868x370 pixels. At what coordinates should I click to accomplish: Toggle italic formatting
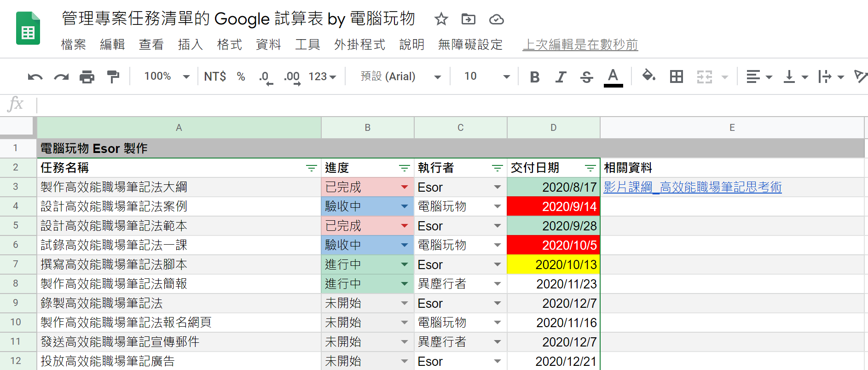click(560, 77)
